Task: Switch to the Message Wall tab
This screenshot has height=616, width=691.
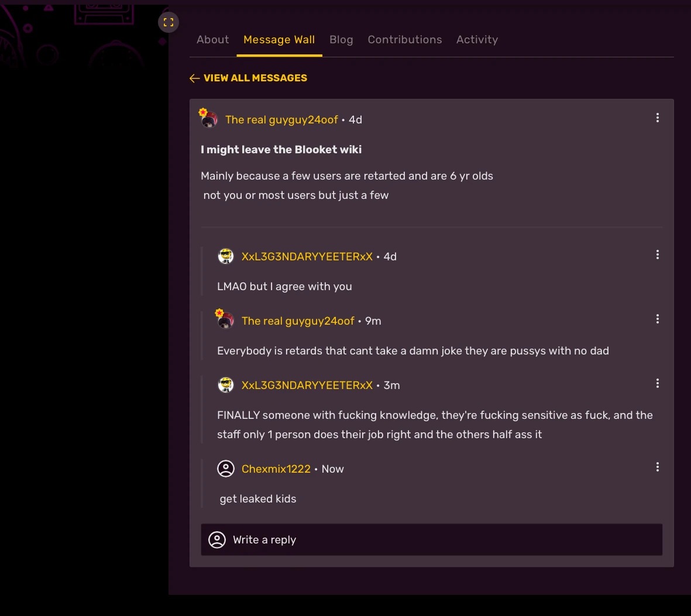Action: pos(279,40)
